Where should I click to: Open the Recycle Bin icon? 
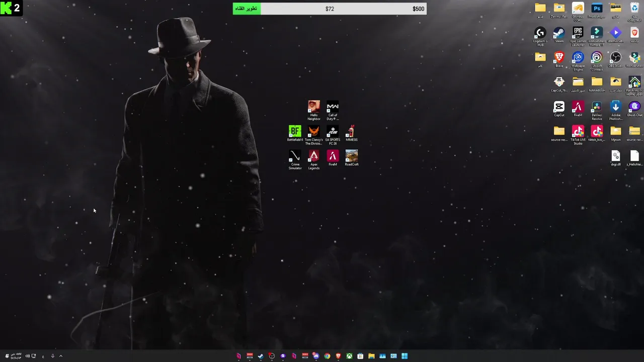[x=635, y=12]
